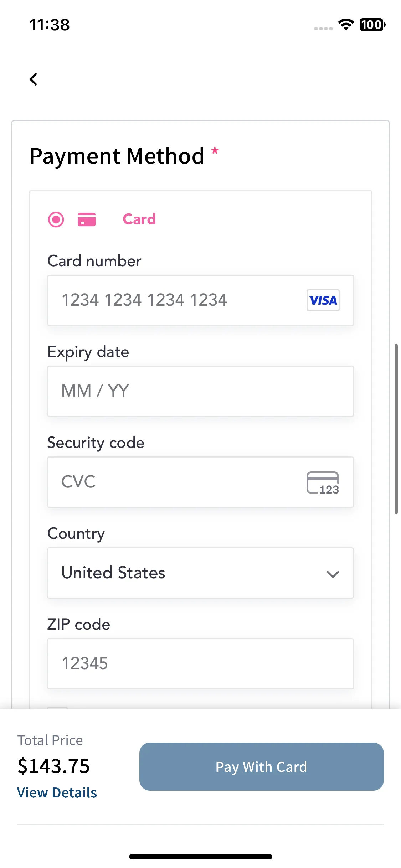Click the CVC 123 card hint icon
Screen dimensions: 401x868
pos(323,482)
